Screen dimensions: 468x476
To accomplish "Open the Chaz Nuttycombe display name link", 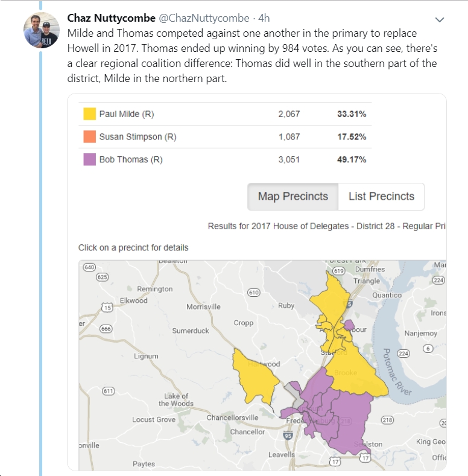I will click(x=112, y=18).
